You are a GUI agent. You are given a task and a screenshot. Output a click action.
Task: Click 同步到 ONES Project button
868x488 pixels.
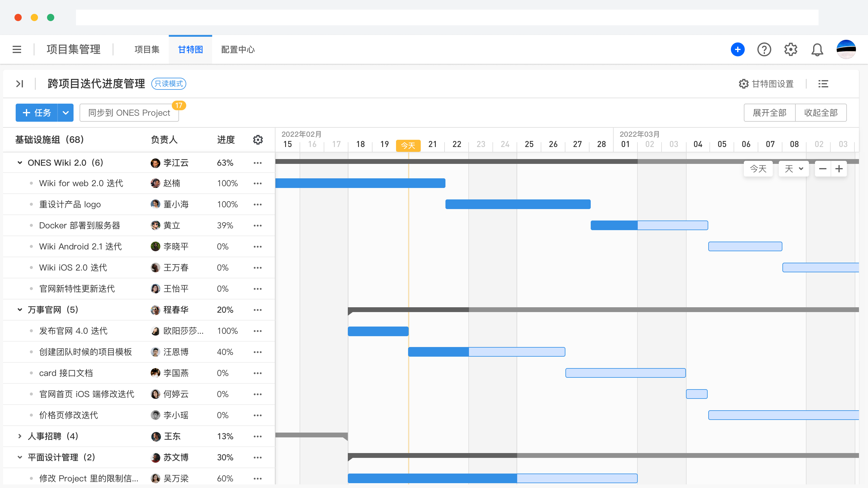click(129, 113)
